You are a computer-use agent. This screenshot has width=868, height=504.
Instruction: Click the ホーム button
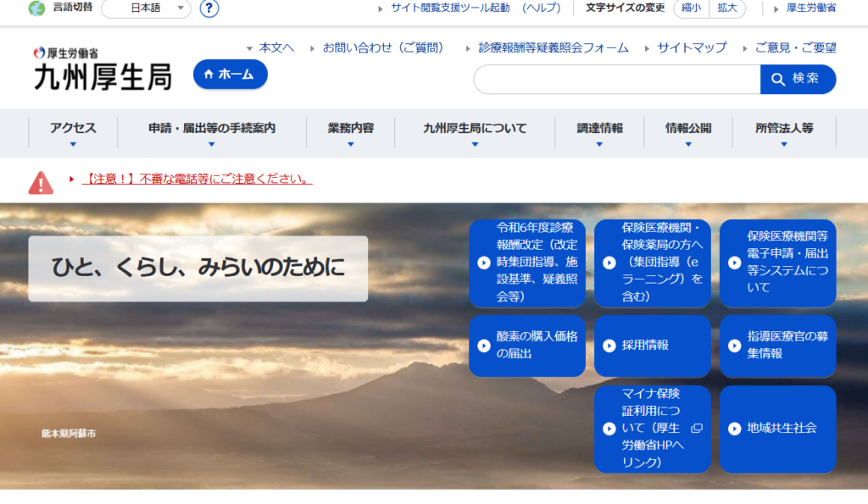pyautogui.click(x=231, y=75)
